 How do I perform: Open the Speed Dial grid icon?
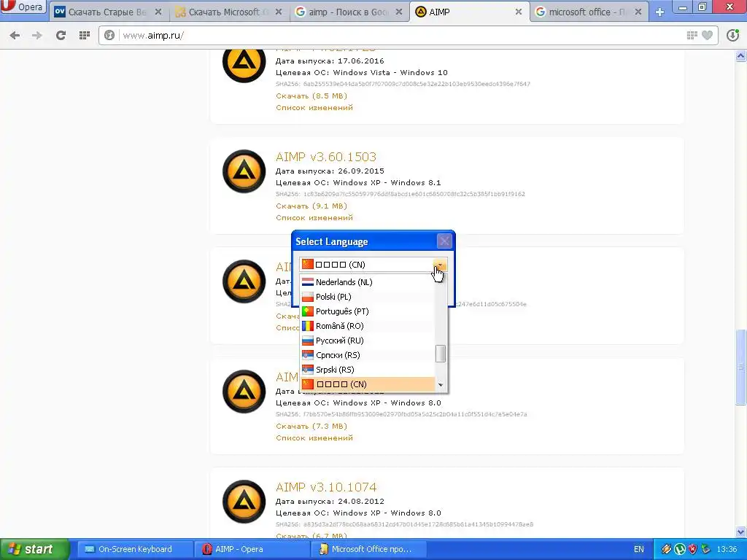85,35
